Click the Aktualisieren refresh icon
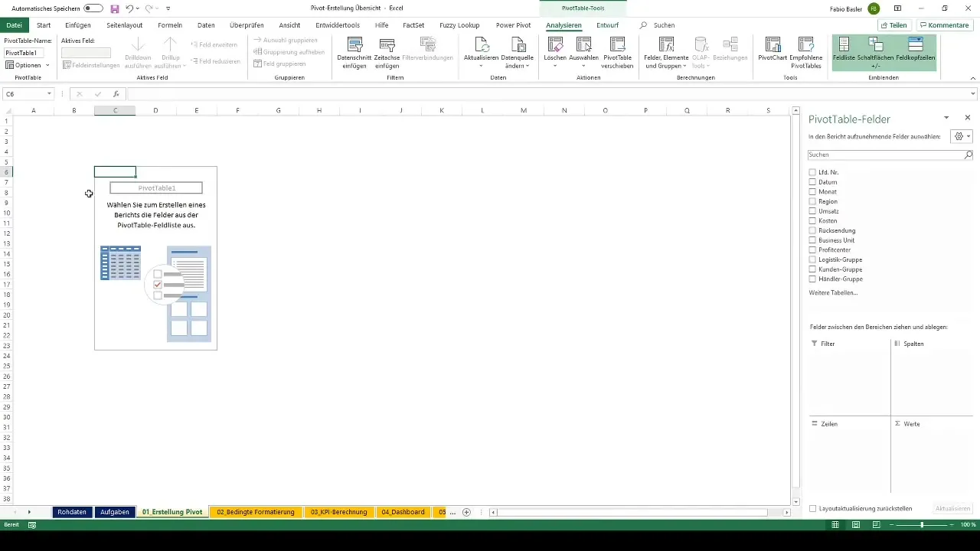This screenshot has height=551, width=980. (x=482, y=44)
